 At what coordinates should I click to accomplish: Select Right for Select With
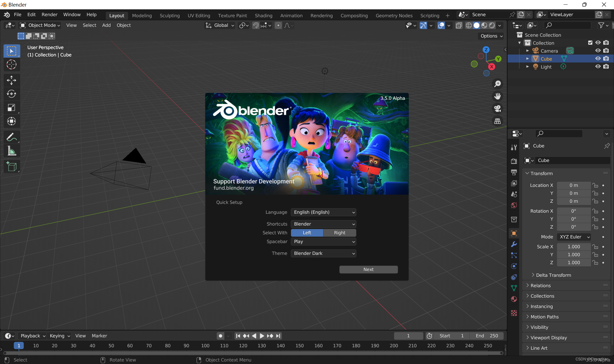click(x=340, y=233)
